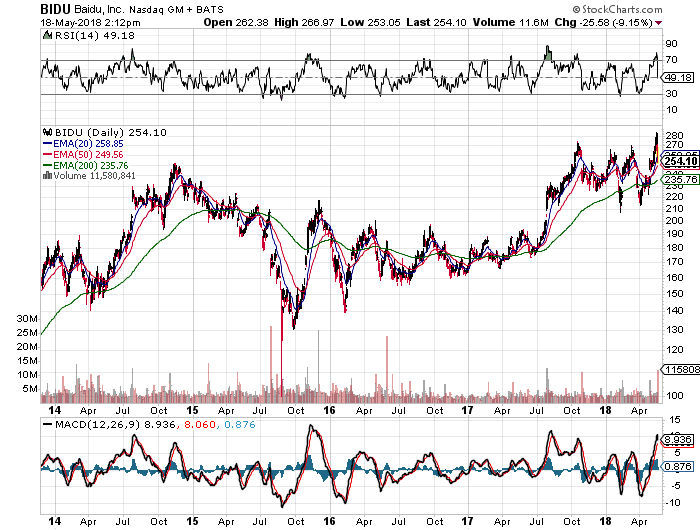Screen dimensions: 700x530
Task: Click the MACD(12,26,9) 8.936 label
Action: click(x=115, y=424)
